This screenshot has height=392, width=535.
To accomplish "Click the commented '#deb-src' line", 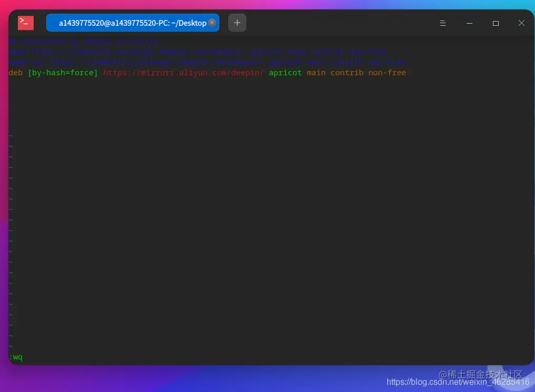I will pos(207,63).
